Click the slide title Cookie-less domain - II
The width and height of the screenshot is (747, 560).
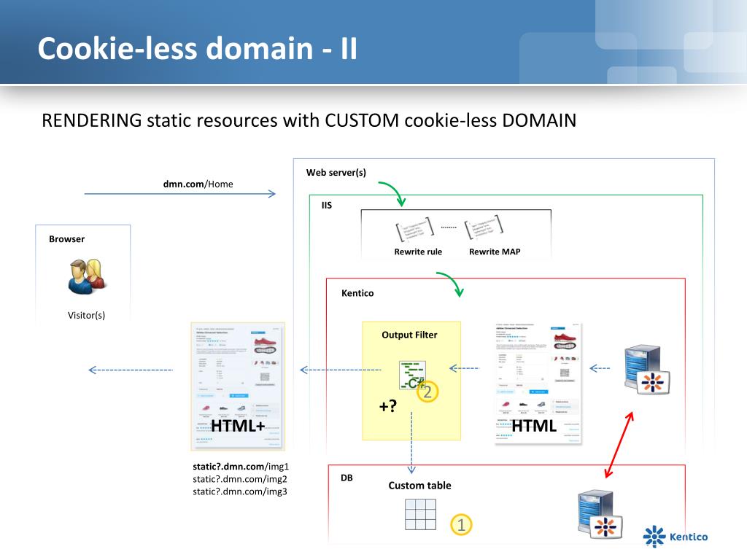tap(197, 49)
